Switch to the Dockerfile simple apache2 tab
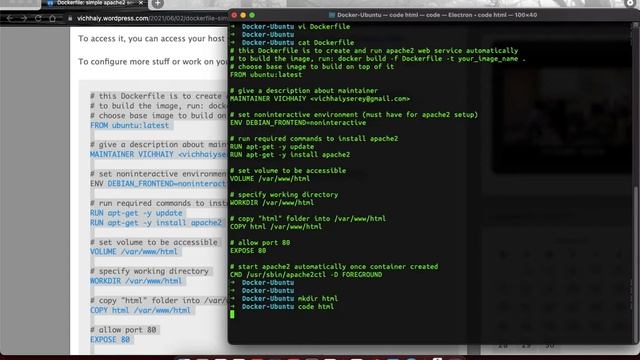Screen dimensions: 640x360 [95, 3]
